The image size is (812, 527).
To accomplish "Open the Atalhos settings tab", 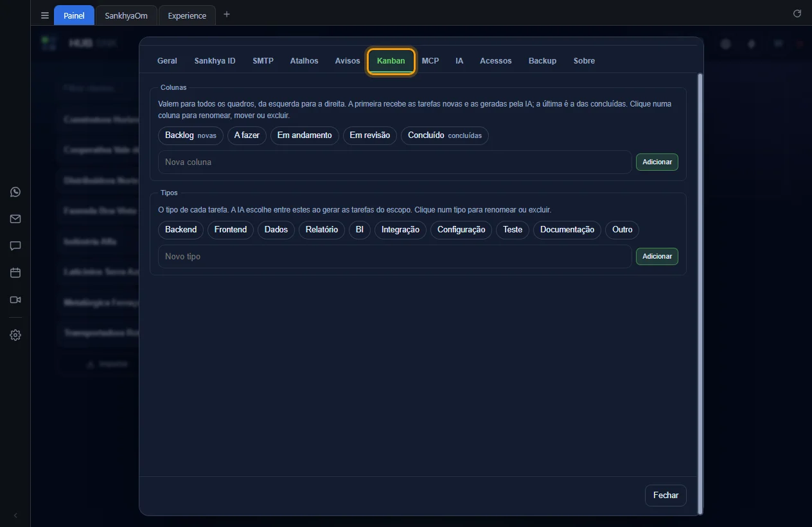I will (304, 61).
